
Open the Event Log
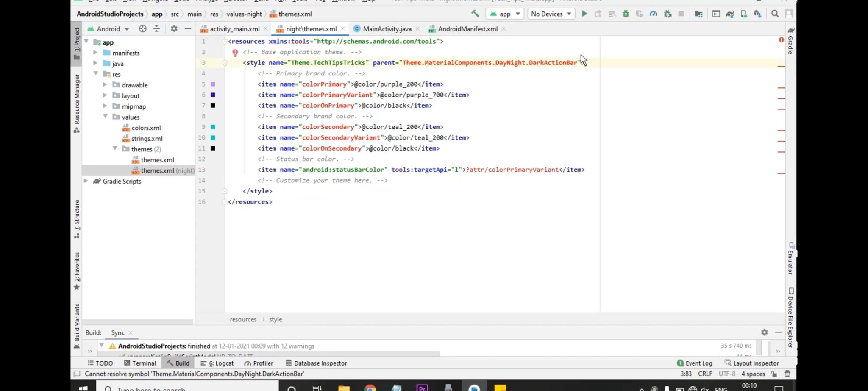coord(695,363)
